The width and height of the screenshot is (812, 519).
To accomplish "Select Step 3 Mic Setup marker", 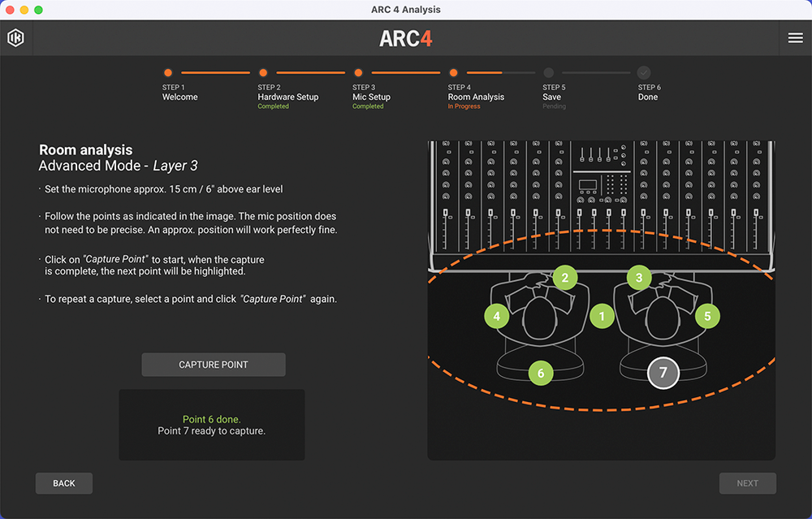I will click(358, 72).
